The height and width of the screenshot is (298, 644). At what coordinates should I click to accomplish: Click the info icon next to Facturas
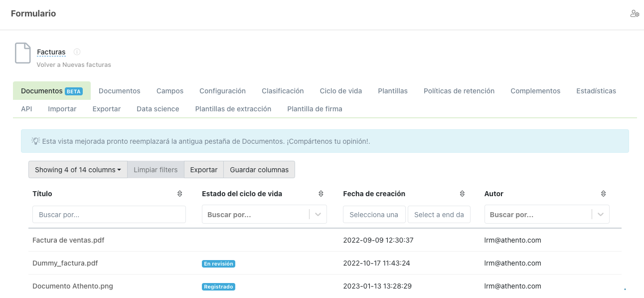point(76,51)
